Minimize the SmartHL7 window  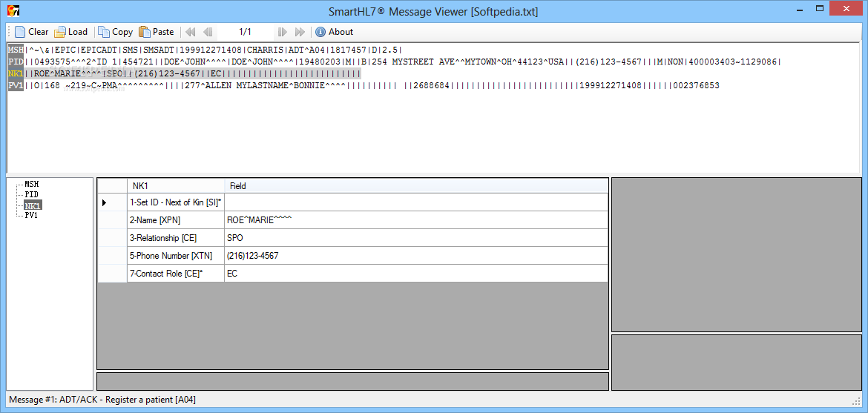(798, 8)
